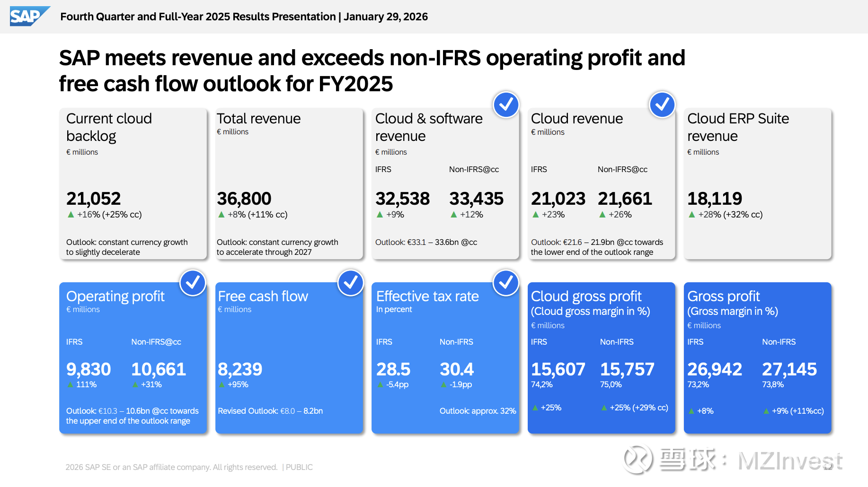The height and width of the screenshot is (487, 868).
Task: Click the Operating profit IFRS value 9,830
Action: (89, 369)
